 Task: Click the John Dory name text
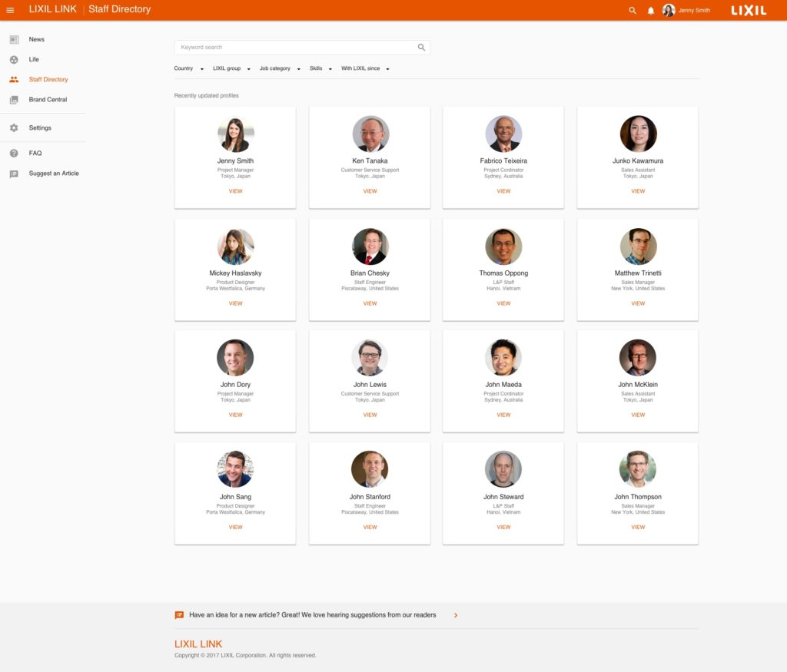(x=235, y=385)
